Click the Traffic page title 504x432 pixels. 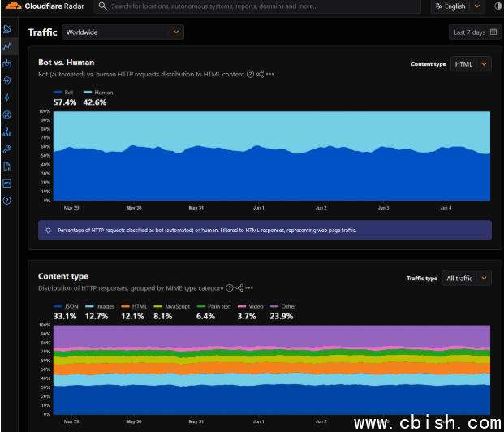pos(42,32)
